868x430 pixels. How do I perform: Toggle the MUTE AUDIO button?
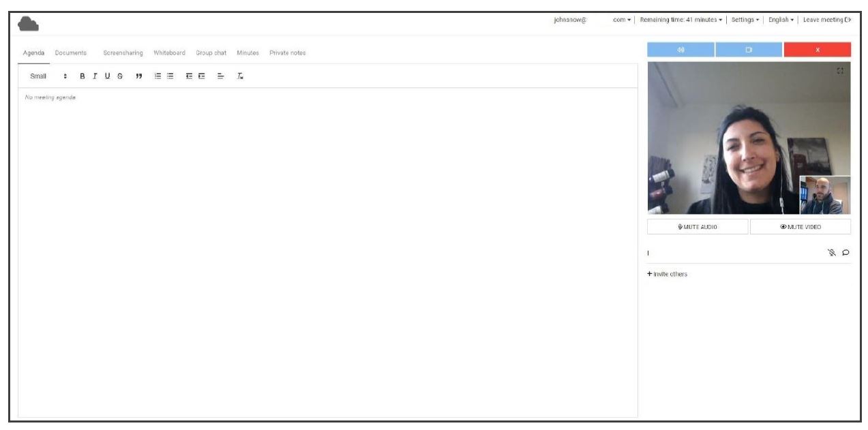(x=697, y=227)
